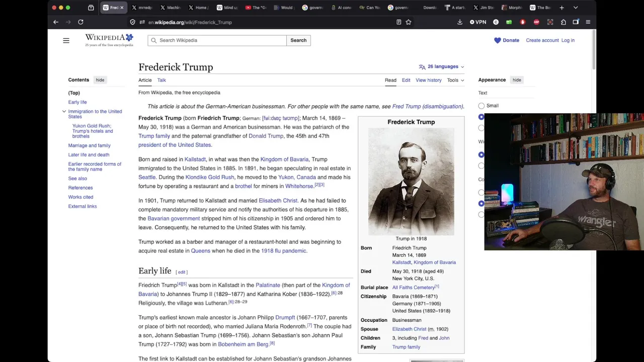Switch to the 'Mind up' Wikipedia tab
The image size is (644, 362).
coord(227,8)
